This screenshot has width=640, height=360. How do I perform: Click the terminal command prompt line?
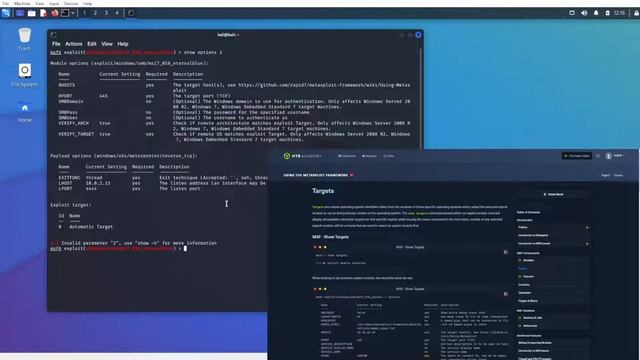(118, 248)
